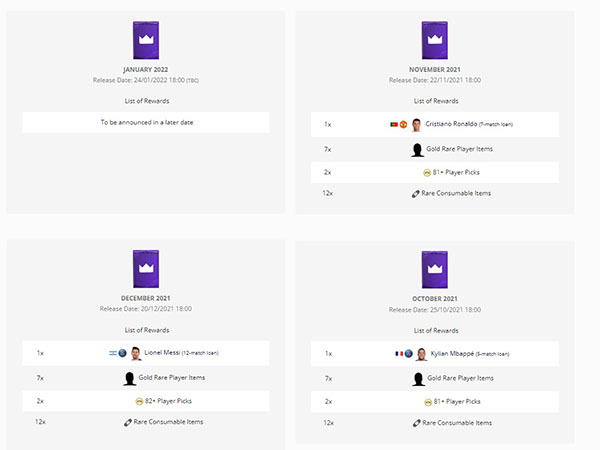The width and height of the screenshot is (600, 450).
Task: Click the silhouette icon in November Gold Rare
Action: point(417,150)
